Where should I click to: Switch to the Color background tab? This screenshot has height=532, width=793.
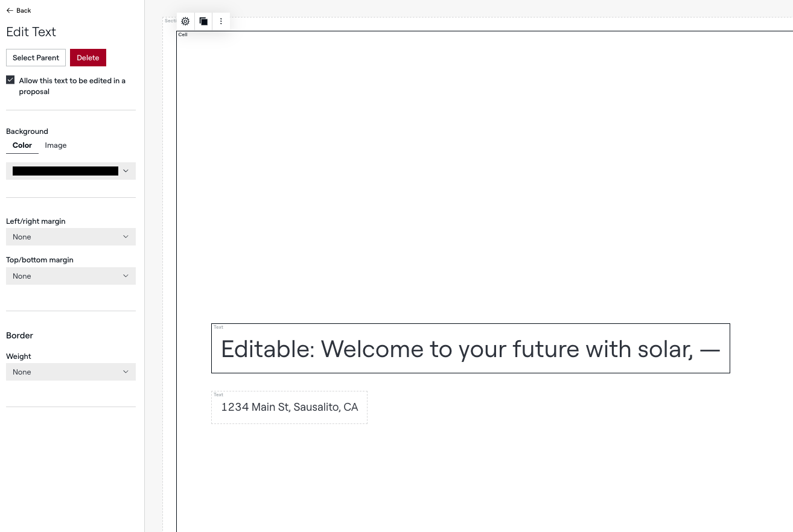click(22, 145)
